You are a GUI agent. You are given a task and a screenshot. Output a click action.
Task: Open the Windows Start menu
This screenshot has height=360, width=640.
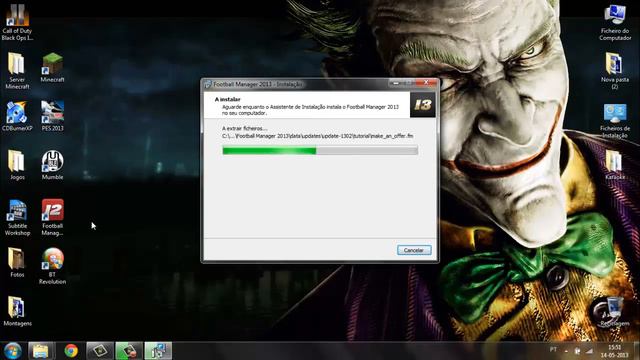(13, 351)
